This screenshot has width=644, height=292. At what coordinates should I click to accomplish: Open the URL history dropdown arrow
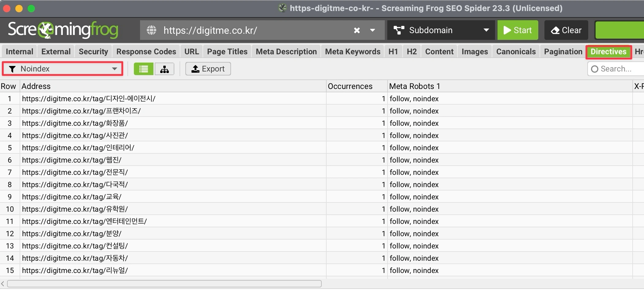[x=373, y=30]
